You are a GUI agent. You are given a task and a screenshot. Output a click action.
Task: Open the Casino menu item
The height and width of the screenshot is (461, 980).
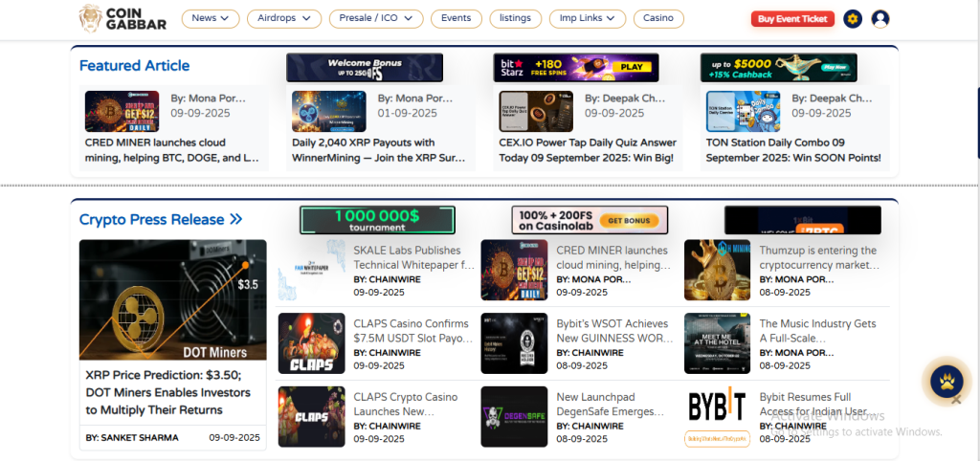[x=658, y=19]
